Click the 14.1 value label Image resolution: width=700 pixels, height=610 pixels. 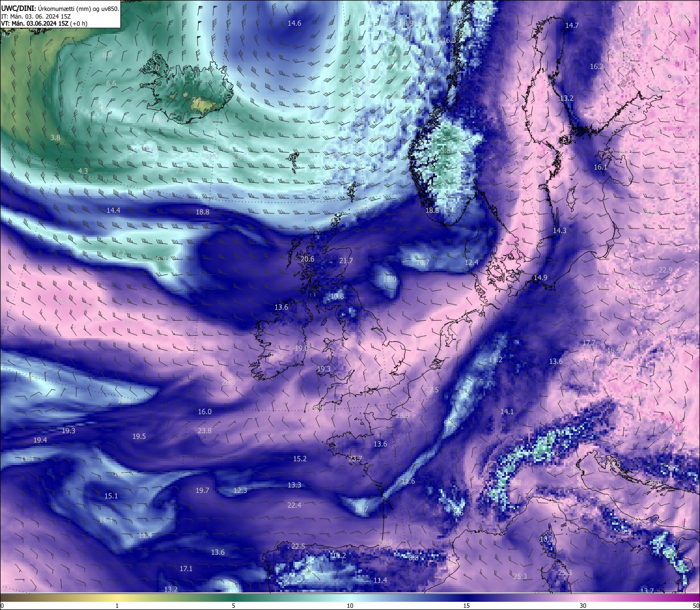point(507,411)
